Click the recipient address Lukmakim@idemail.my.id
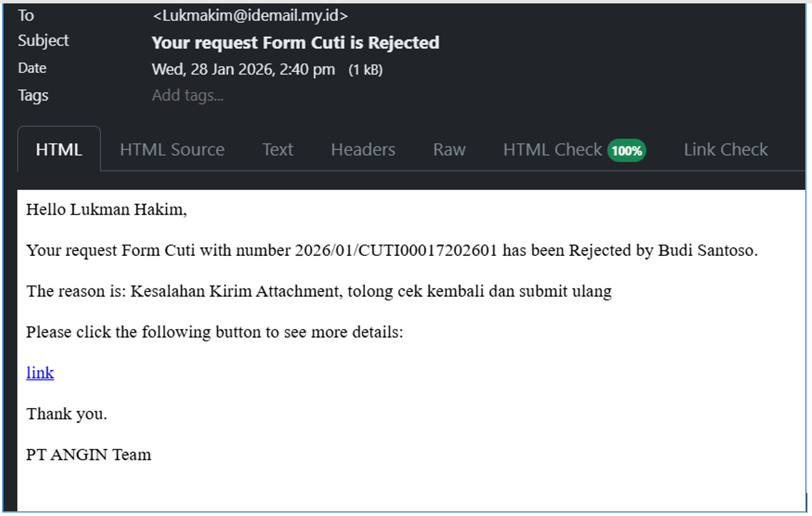This screenshot has height=516, width=812. pyautogui.click(x=250, y=15)
